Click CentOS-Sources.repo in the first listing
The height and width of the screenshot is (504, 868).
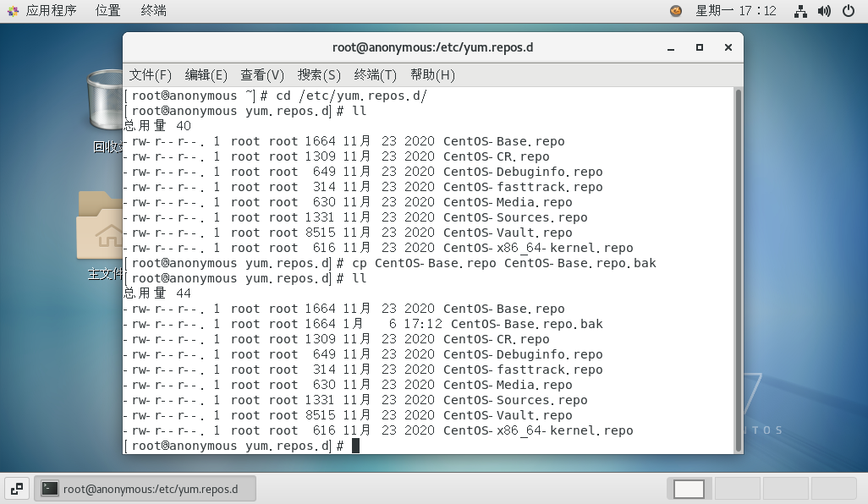tap(515, 217)
